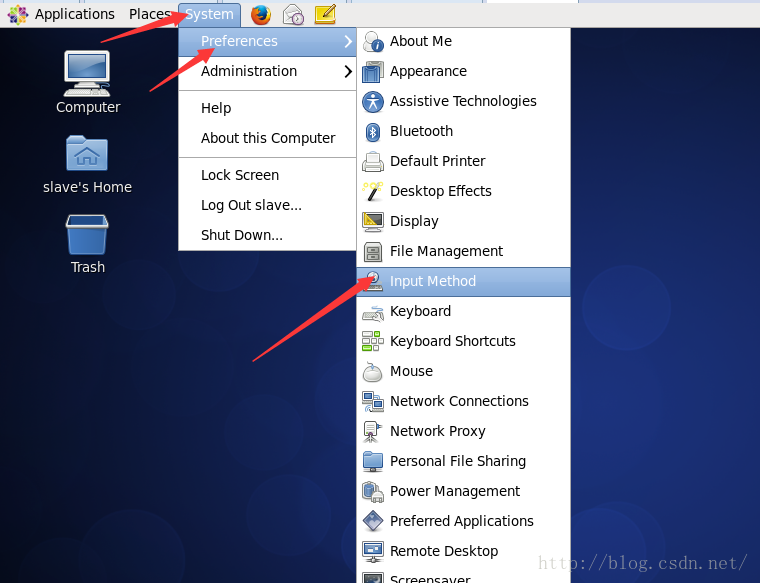This screenshot has height=583, width=760.
Task: Click the Assistive Technologies icon
Action: (373, 102)
